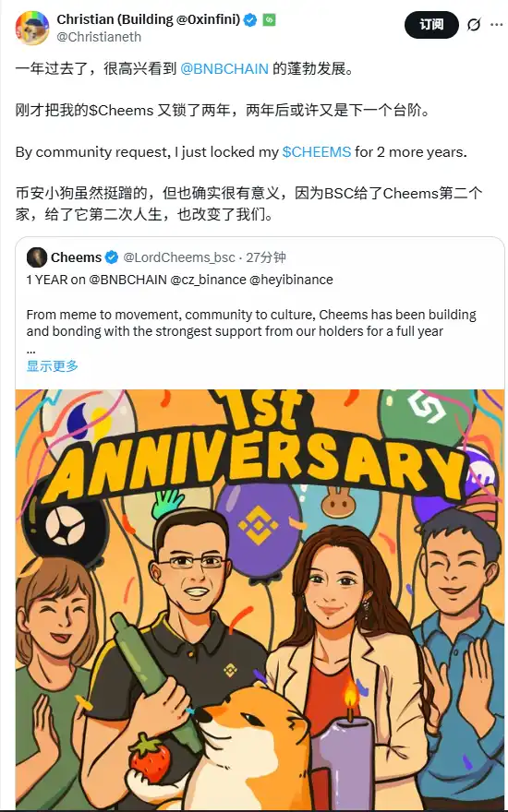This screenshot has height=812, width=508.
Task: Open the $CHEEMS cashtag link
Action: coord(317,151)
